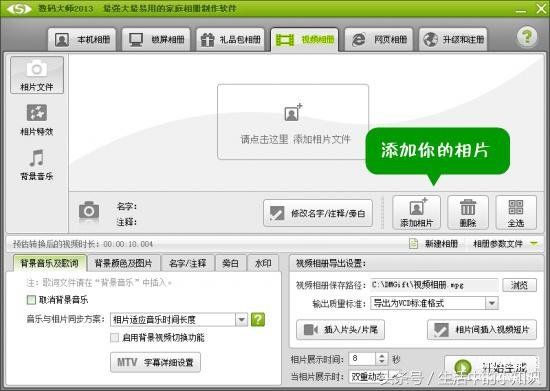Click the 相片展示时间 seconds field

click(x=363, y=359)
